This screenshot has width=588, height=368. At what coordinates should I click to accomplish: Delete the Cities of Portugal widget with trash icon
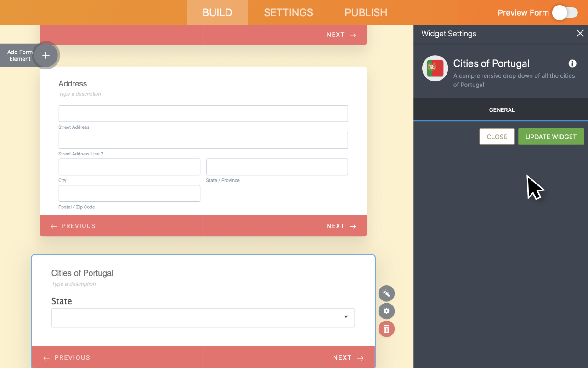[386, 329]
